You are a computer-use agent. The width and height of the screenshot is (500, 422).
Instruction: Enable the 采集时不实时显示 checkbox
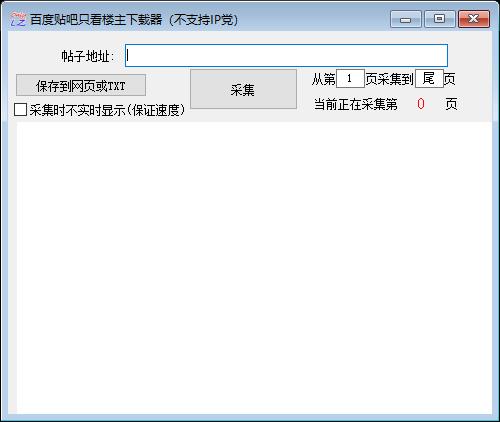pyautogui.click(x=20, y=110)
